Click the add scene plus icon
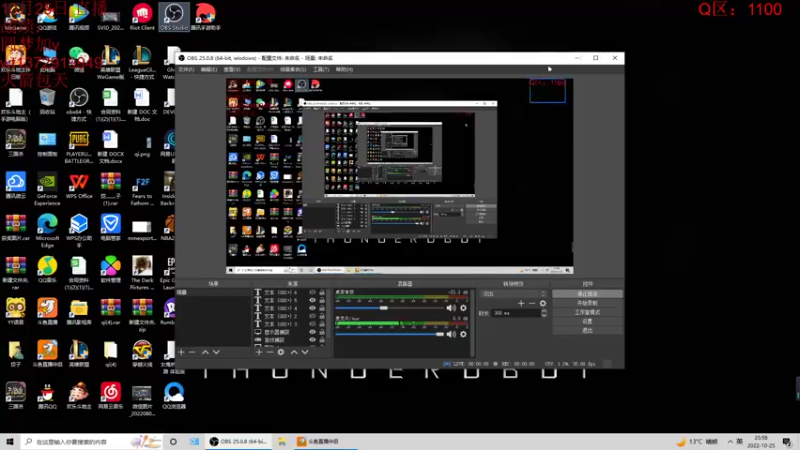This screenshot has width=800, height=450. 181,352
